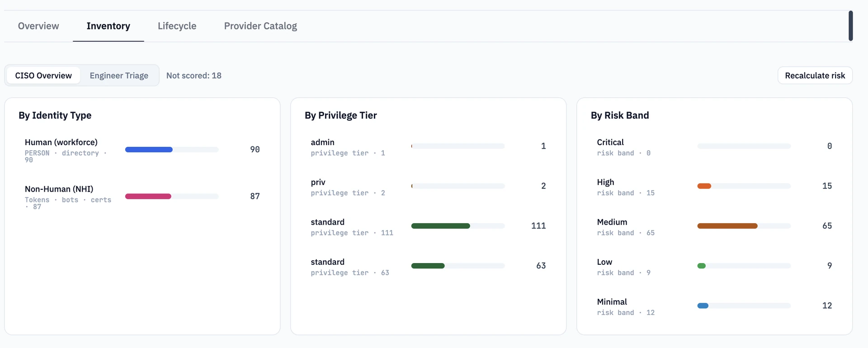Screen dimensions: 868x348
Task: Click the Minimal risk count 12
Action: tap(827, 306)
